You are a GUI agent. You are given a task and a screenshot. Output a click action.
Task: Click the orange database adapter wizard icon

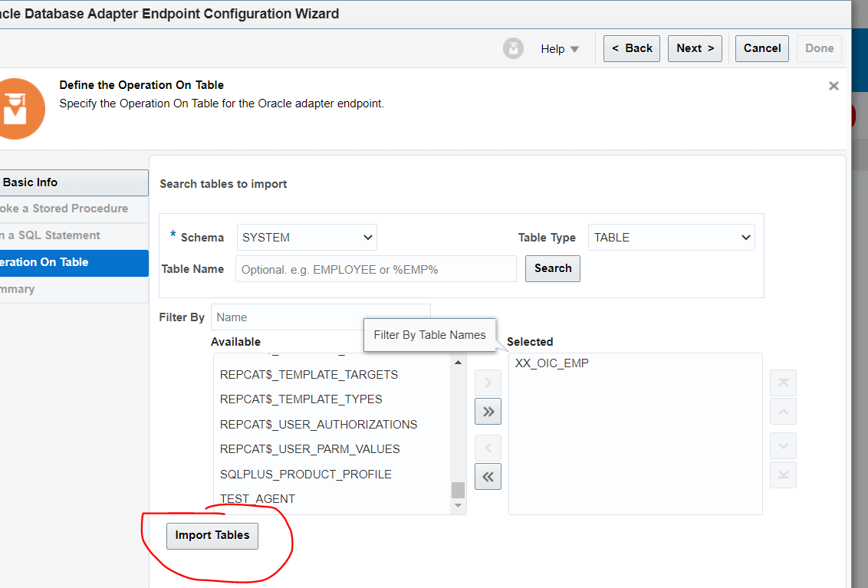point(20,107)
